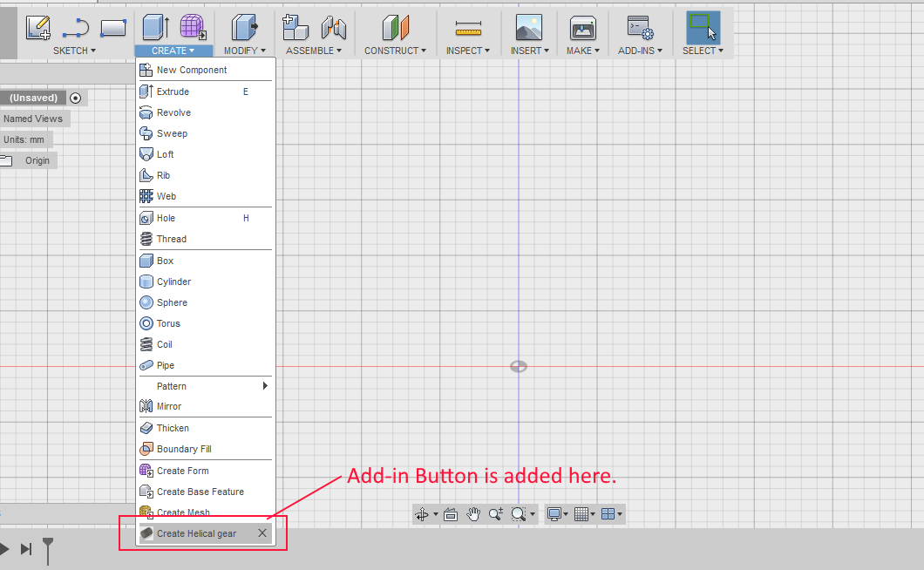Viewport: 924px width, 570px height.
Task: Click the Pan hand icon
Action: pyautogui.click(x=473, y=514)
